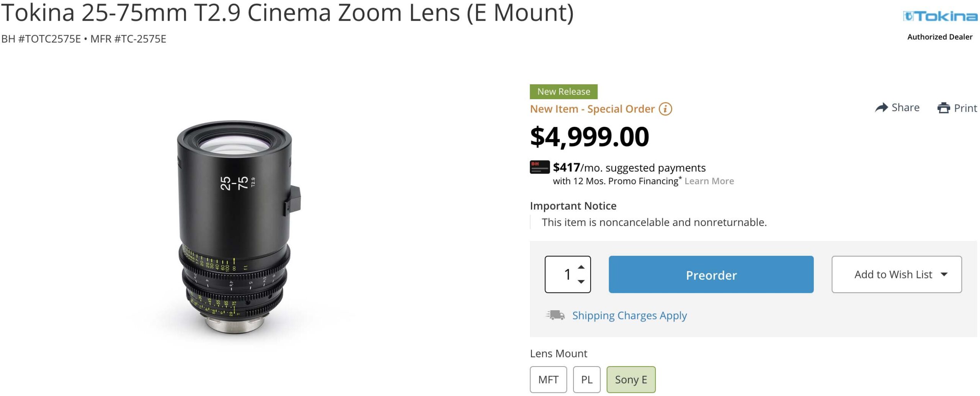Click the New Release green badge
This screenshot has width=980, height=396.
click(563, 92)
